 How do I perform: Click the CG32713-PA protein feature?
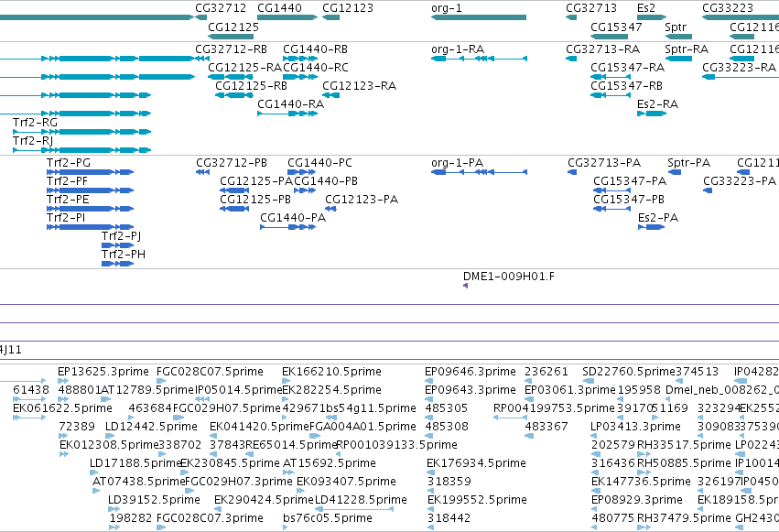pyautogui.click(x=572, y=172)
